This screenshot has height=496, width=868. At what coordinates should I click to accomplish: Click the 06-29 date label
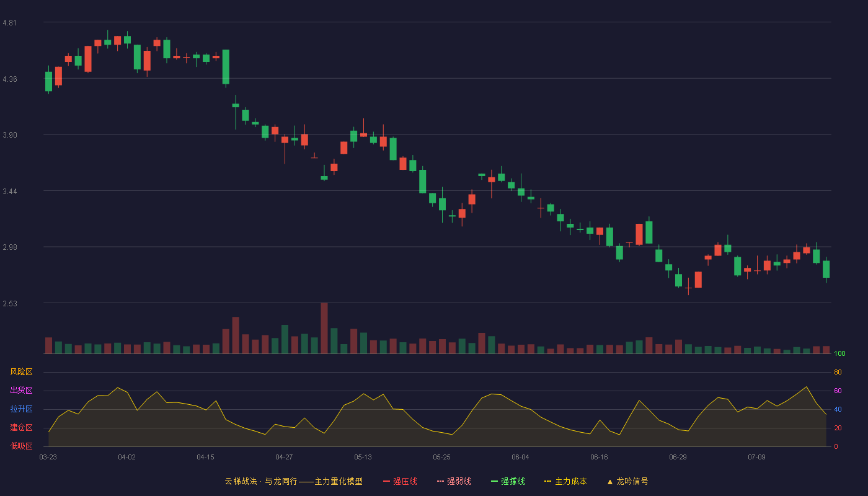(x=678, y=457)
